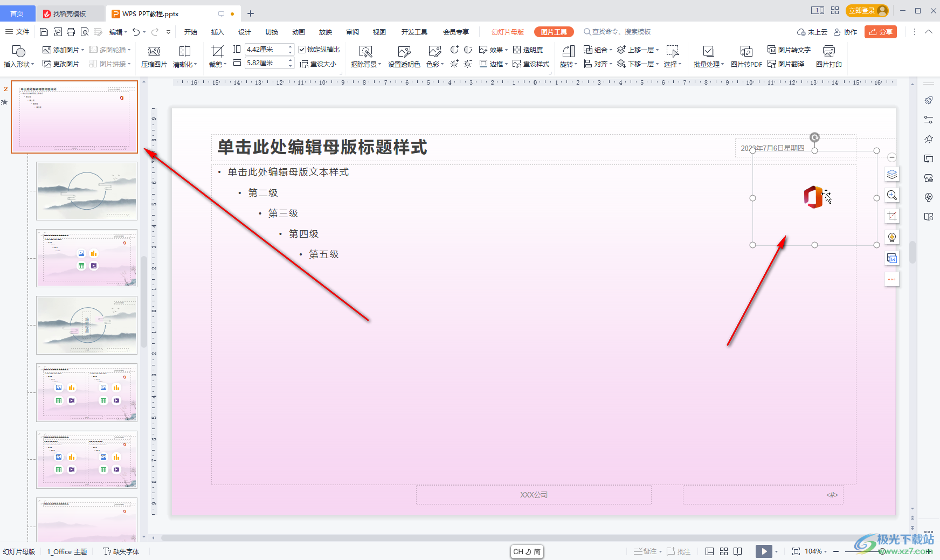
Task: Click the lightbulb icon in floating toolbar
Action: point(892,237)
